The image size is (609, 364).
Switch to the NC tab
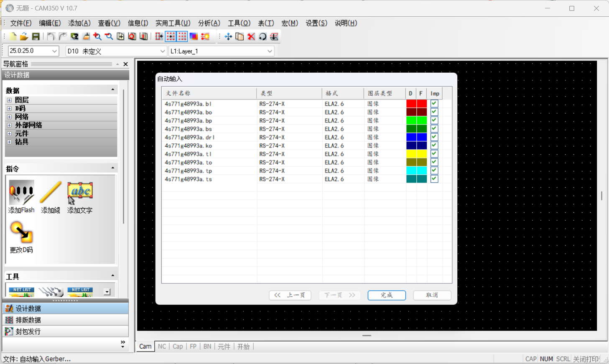tap(162, 346)
